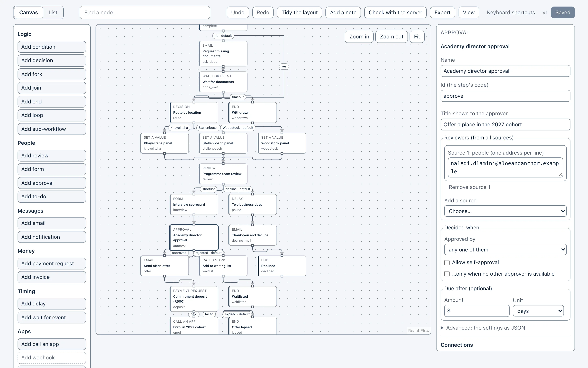Select the Wait for documents node
Image resolution: width=588 pixels, height=368 pixels.
tap(223, 82)
